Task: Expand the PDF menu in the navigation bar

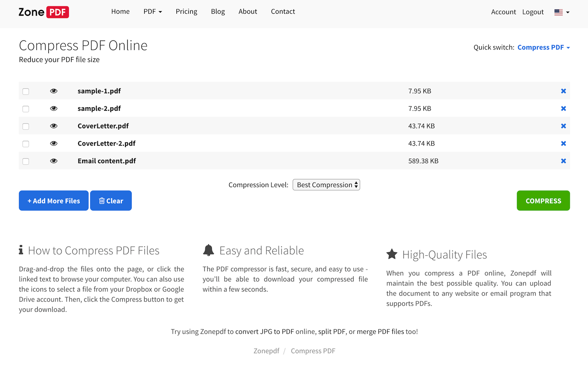Action: (x=153, y=11)
